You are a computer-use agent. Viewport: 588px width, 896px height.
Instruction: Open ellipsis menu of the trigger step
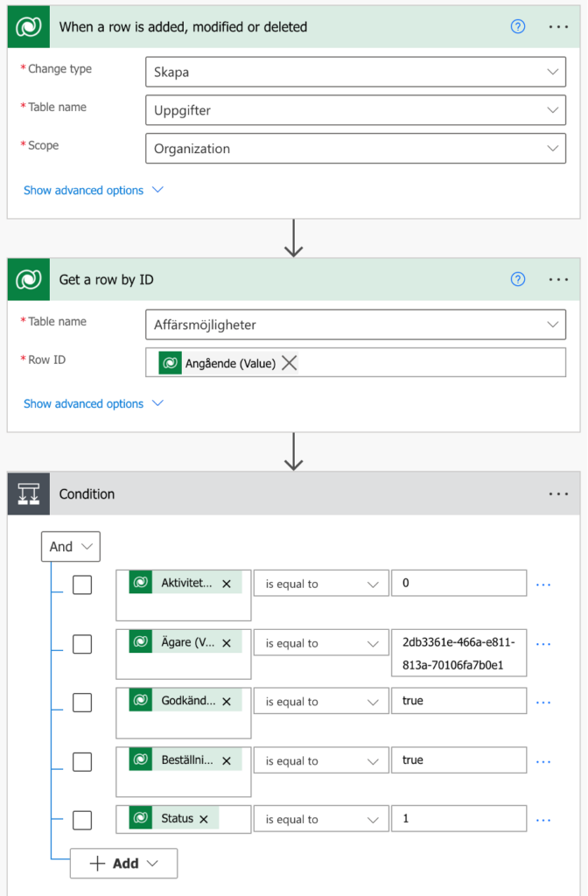(558, 27)
